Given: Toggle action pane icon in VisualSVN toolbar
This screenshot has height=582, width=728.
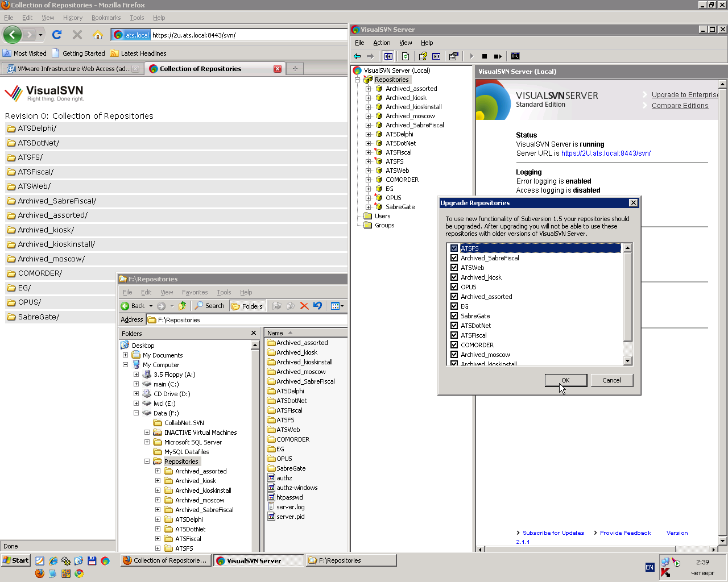Looking at the screenshot, I should (436, 56).
